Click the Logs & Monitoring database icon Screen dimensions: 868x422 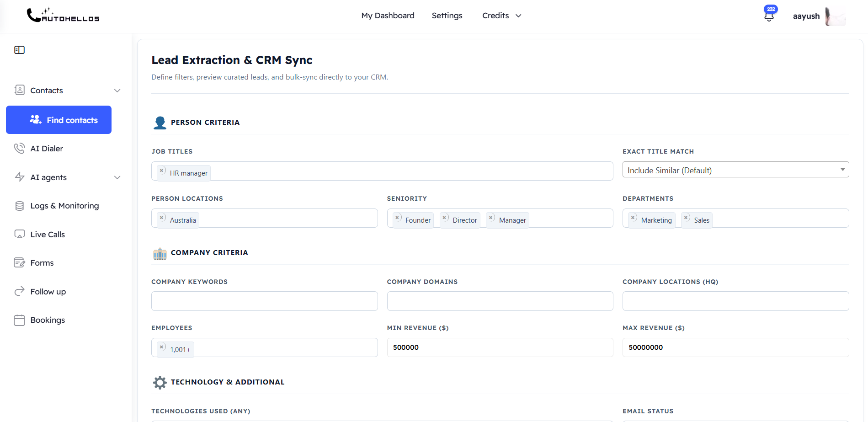click(20, 206)
